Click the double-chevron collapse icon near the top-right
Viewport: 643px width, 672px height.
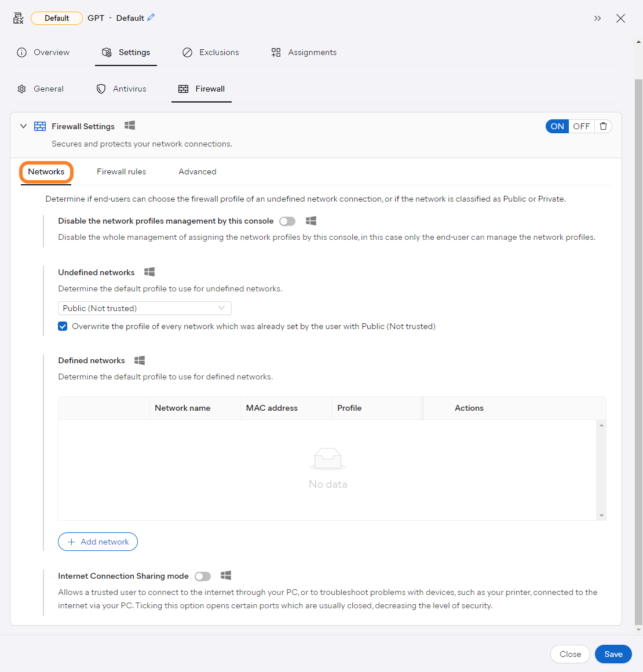(x=597, y=18)
